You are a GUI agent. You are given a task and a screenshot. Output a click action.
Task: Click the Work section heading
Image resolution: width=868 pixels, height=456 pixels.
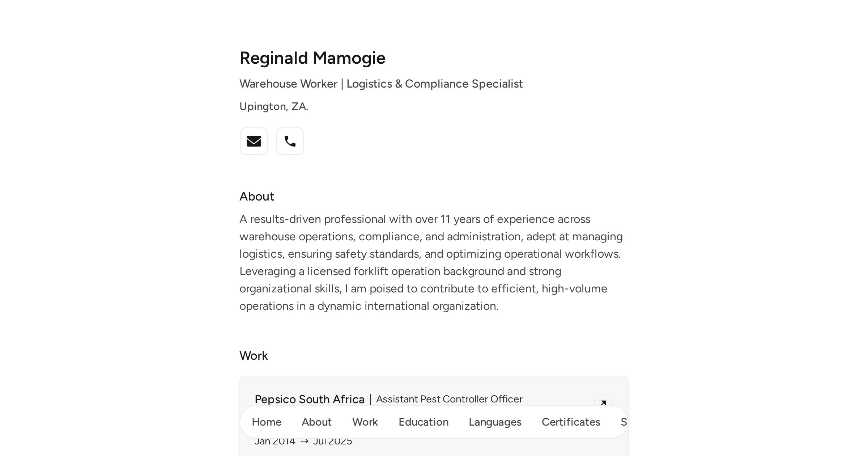click(x=254, y=356)
